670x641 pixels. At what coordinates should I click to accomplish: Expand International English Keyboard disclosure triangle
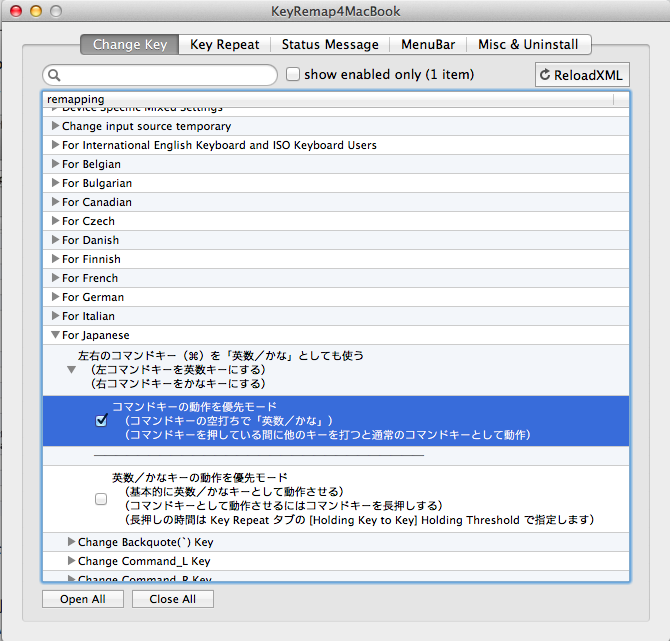pos(55,145)
